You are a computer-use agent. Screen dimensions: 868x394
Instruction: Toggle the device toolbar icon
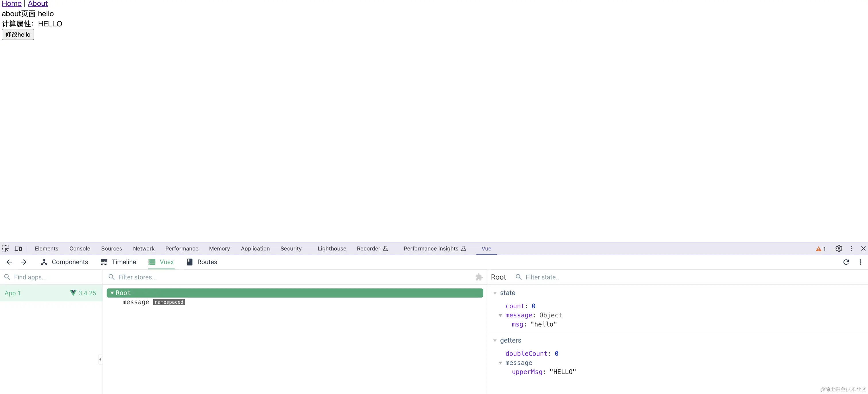[x=18, y=248]
